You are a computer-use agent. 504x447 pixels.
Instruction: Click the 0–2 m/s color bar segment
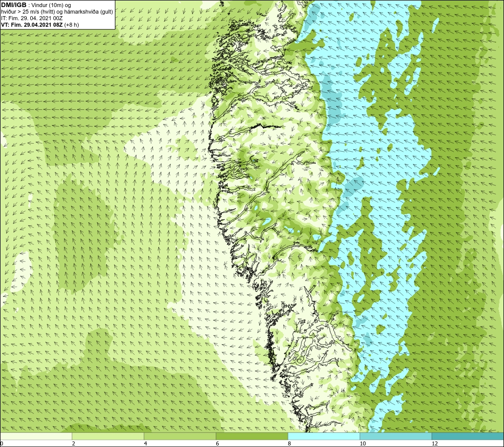[36, 436]
